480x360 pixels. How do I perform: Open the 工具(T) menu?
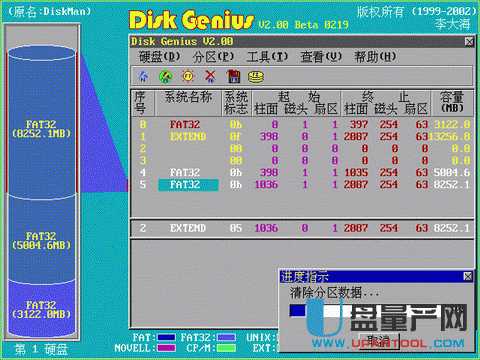pyautogui.click(x=267, y=57)
